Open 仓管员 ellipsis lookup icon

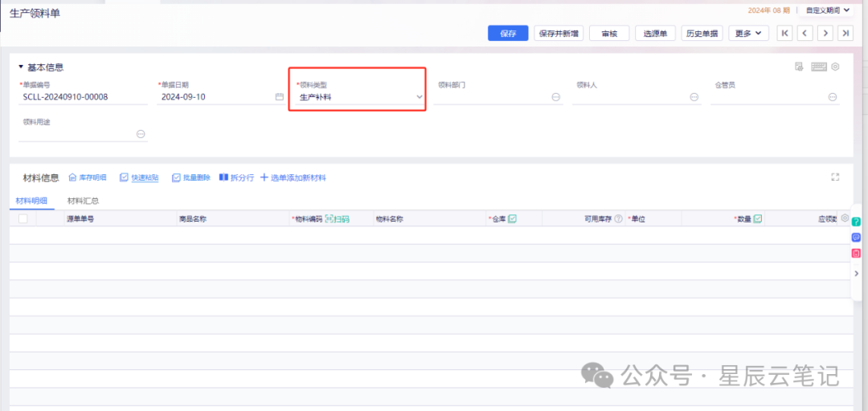[832, 97]
